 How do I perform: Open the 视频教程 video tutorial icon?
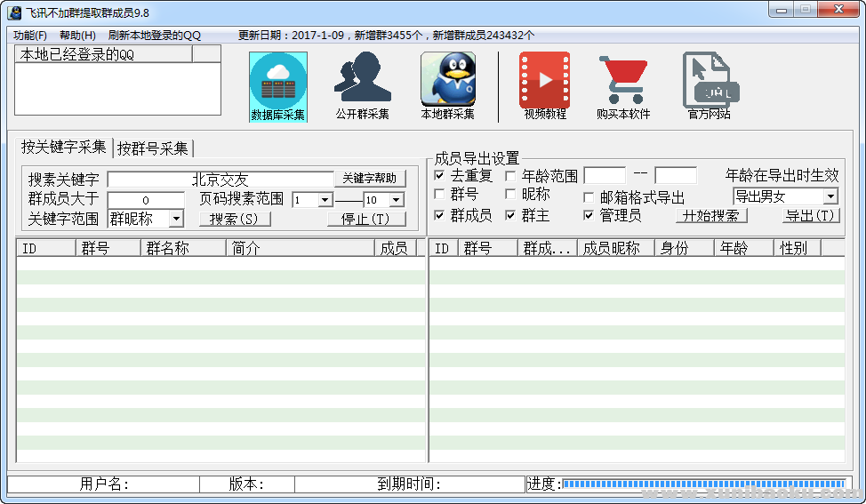544,81
